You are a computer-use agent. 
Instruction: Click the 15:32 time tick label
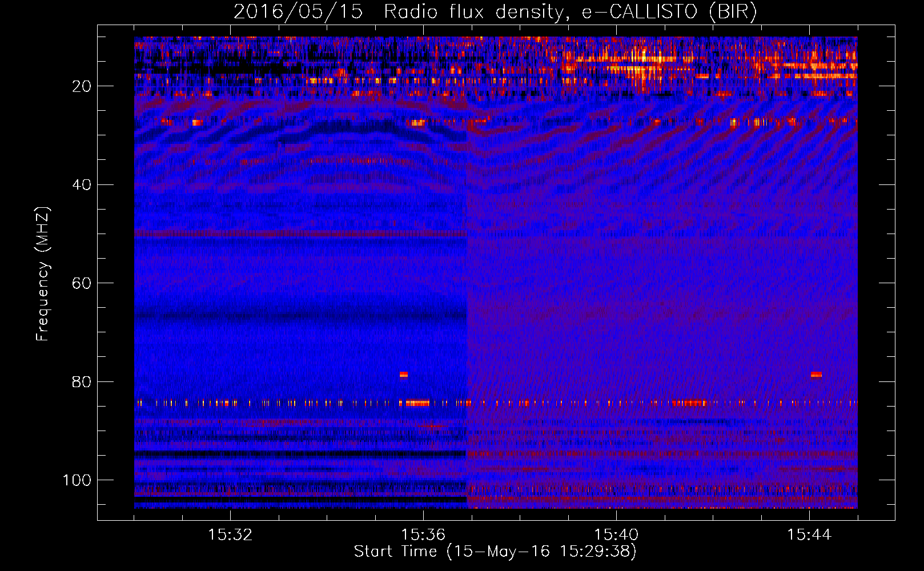(x=230, y=534)
